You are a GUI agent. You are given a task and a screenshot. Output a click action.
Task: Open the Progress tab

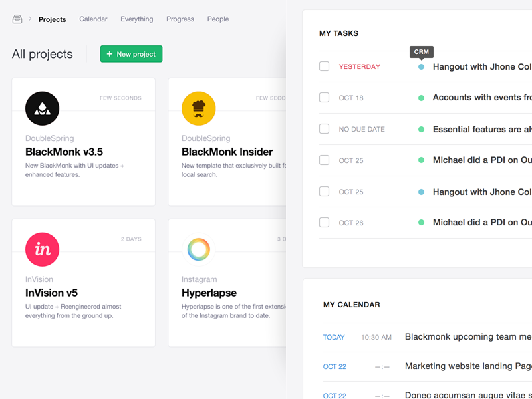[180, 19]
